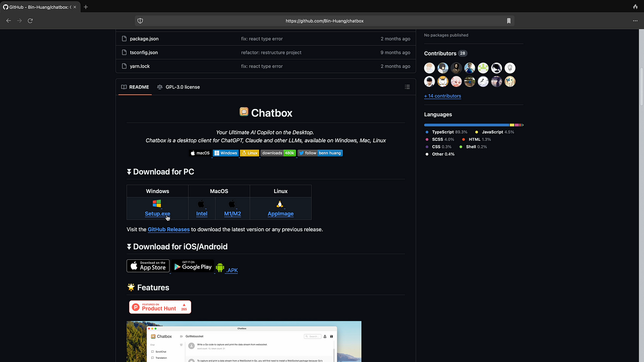Reload the page with refresh icon

(x=30, y=21)
